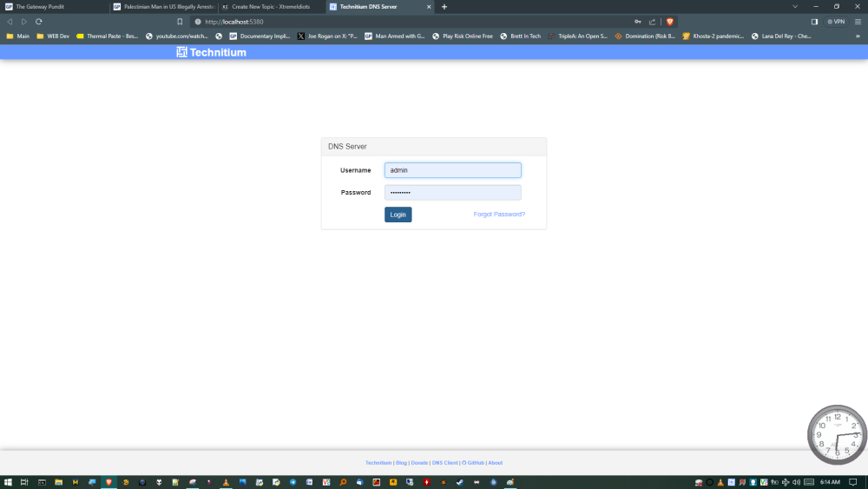The width and height of the screenshot is (868, 489).
Task: Click the Forgot Password link
Action: 499,214
